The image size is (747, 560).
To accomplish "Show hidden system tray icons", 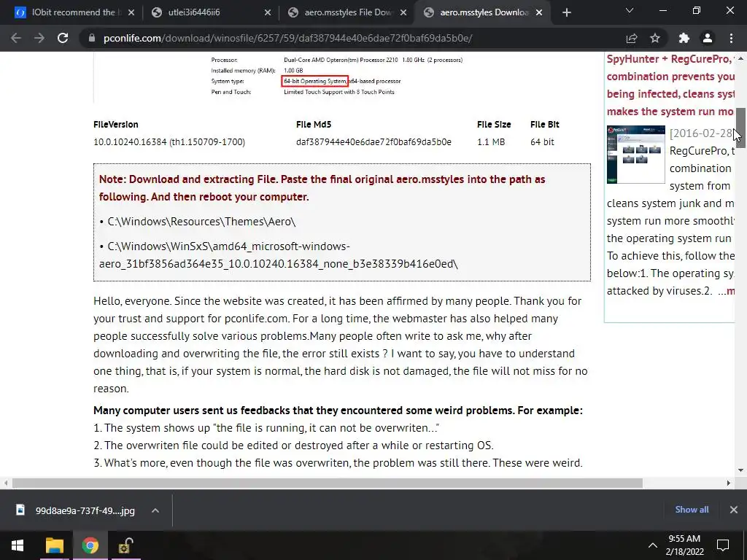I will [x=653, y=545].
